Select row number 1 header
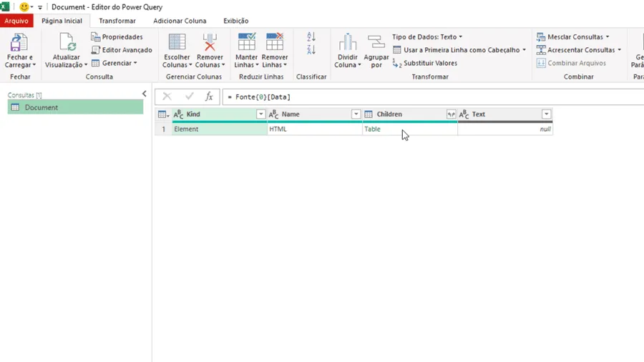The height and width of the screenshot is (362, 644). coord(163,129)
